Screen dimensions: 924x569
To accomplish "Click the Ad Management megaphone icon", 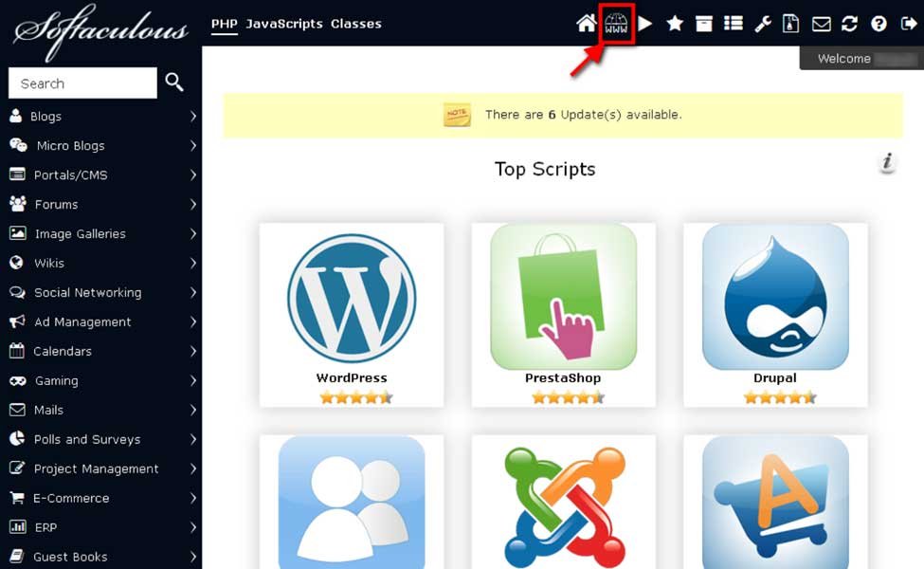I will pos(17,321).
